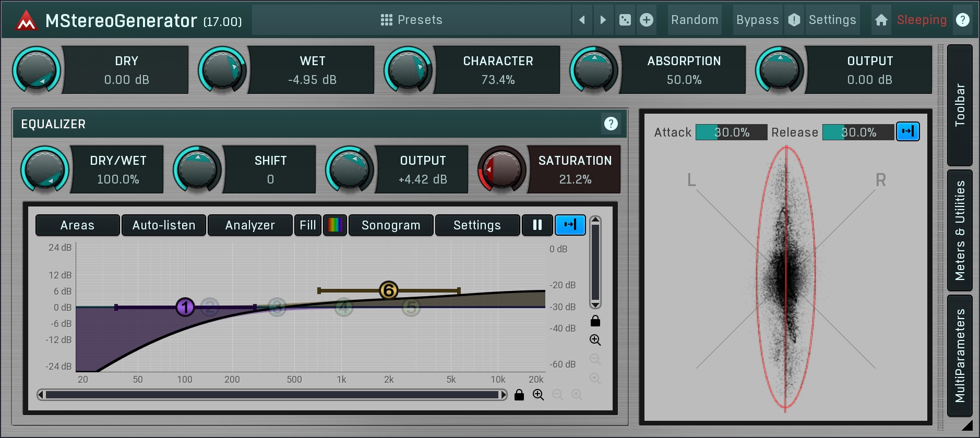This screenshot has width=980, height=438.
Task: Click the home icon in the top bar
Action: click(x=881, y=20)
